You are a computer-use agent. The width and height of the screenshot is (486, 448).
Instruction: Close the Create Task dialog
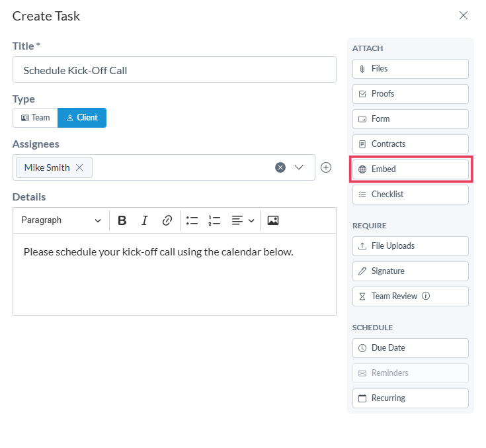tap(464, 16)
